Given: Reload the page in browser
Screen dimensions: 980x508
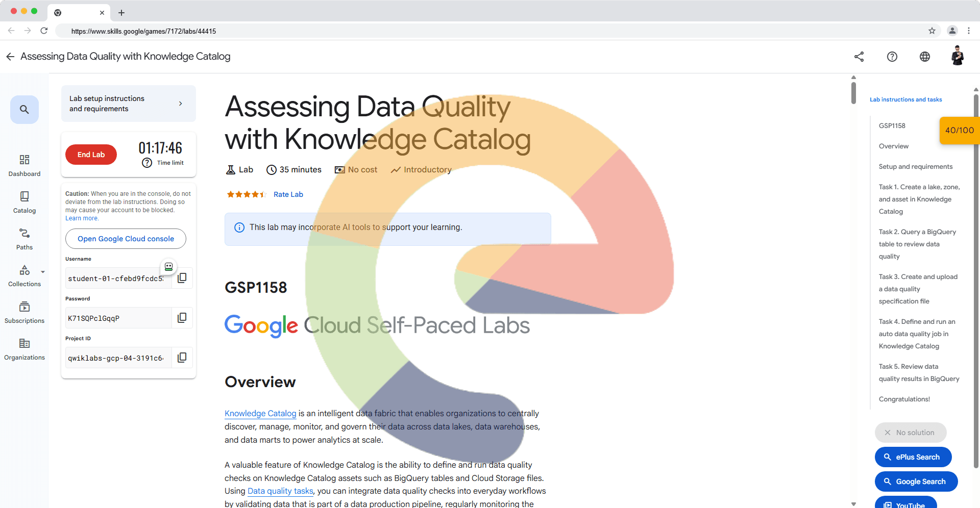Looking at the screenshot, I should [x=44, y=31].
